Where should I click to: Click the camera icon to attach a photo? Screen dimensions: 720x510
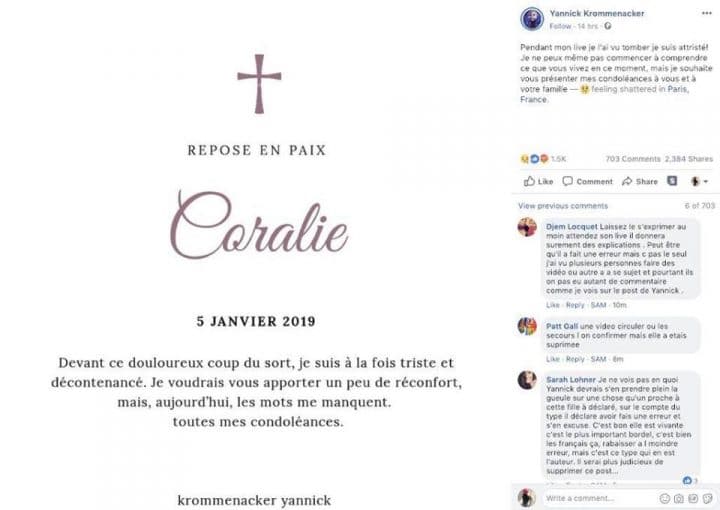pyautogui.click(x=678, y=498)
